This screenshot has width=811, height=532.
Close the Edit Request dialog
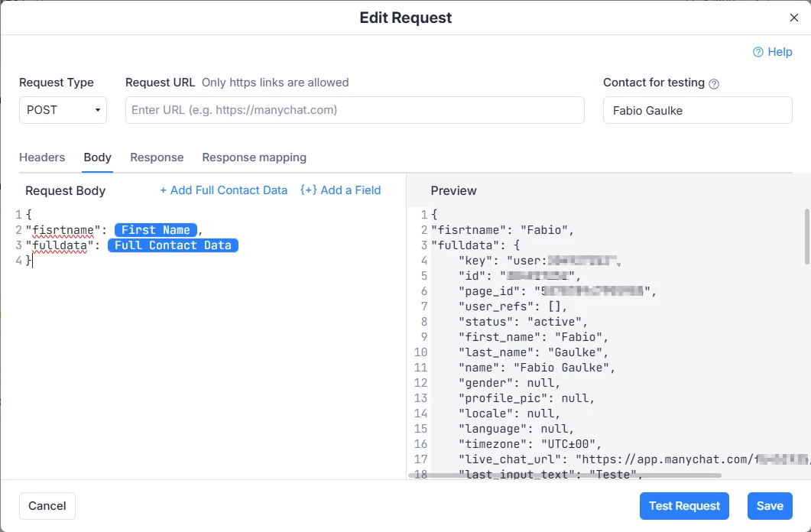(794, 18)
